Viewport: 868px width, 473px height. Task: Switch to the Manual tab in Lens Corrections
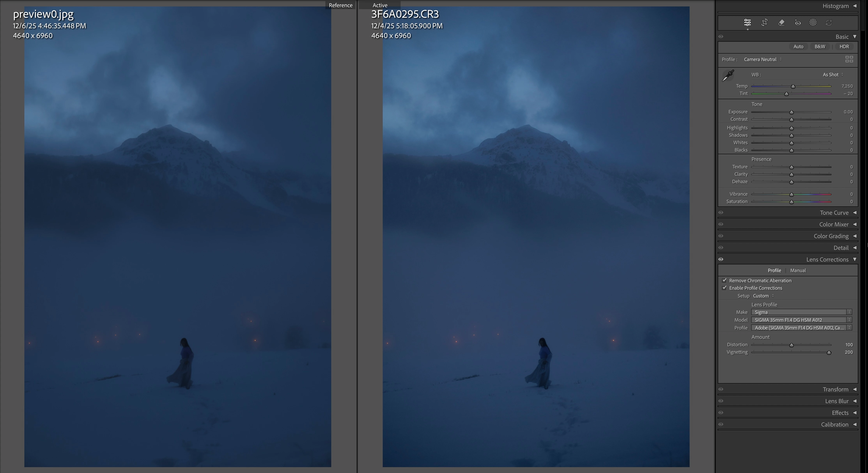[x=798, y=270]
